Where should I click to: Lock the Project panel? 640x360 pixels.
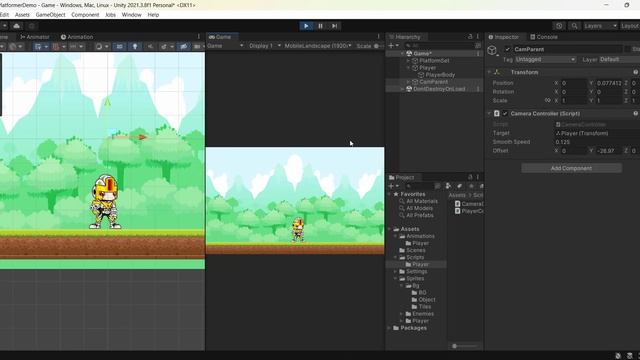[x=470, y=177]
